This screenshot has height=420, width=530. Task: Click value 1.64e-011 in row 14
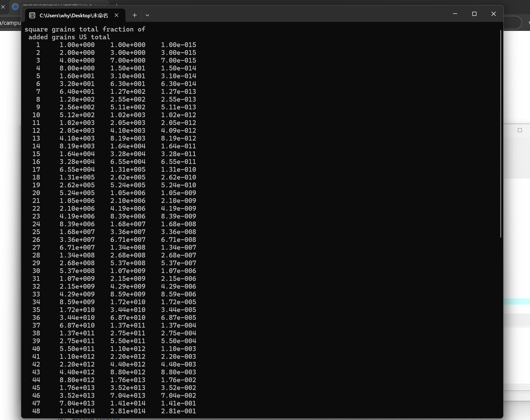(x=179, y=146)
